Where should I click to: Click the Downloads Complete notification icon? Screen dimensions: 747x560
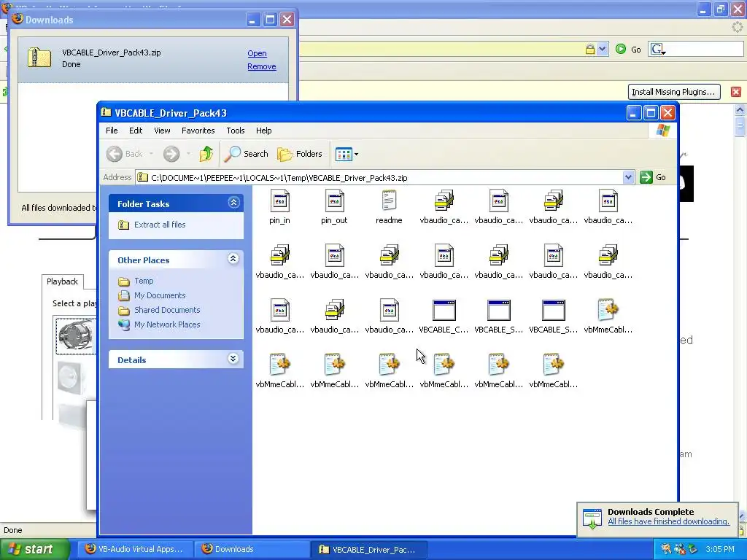click(592, 518)
